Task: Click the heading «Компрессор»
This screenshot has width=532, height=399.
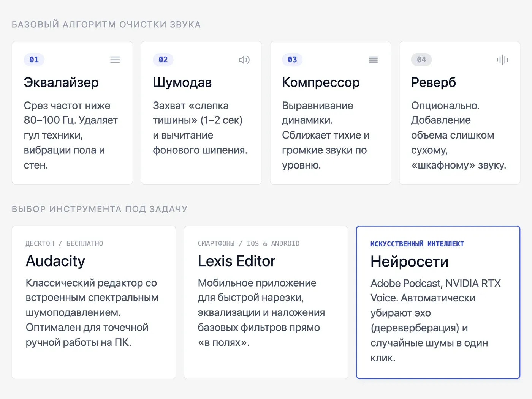Action: 321,82
